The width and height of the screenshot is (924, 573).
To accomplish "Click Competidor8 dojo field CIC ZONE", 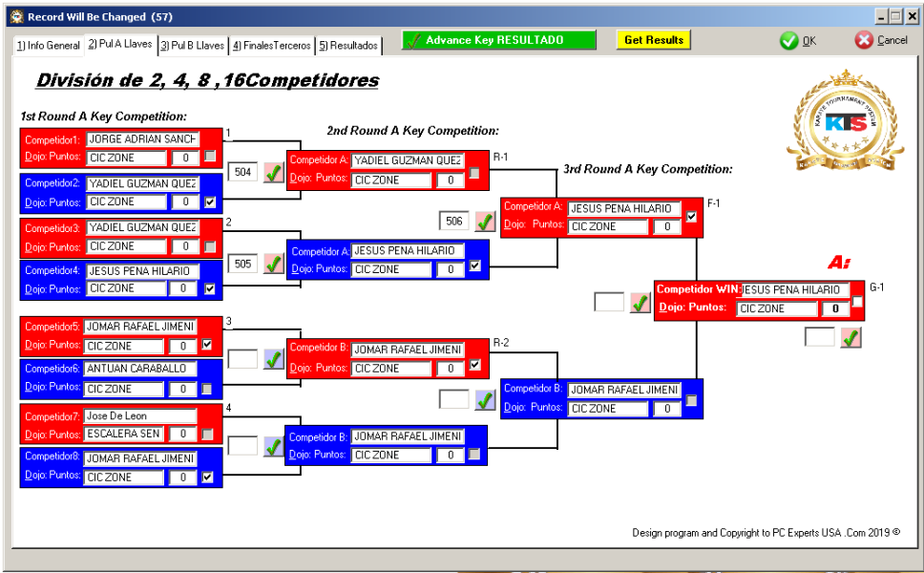I will 124,477.
